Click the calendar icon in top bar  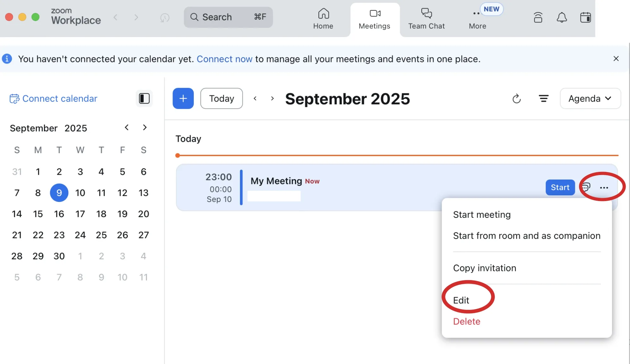pos(585,17)
